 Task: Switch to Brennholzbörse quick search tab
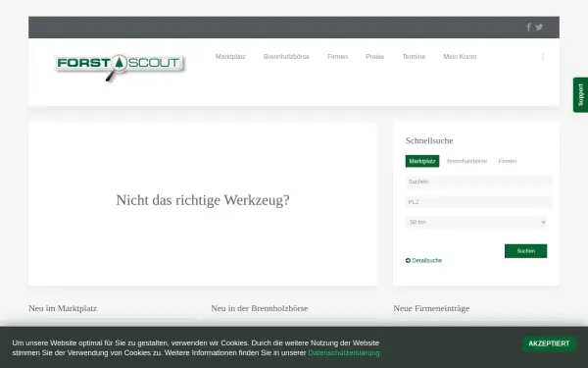coord(466,161)
